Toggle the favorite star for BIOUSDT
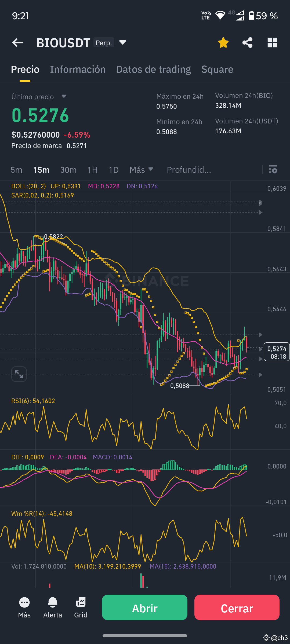This screenshot has height=644, width=290. coord(223,42)
